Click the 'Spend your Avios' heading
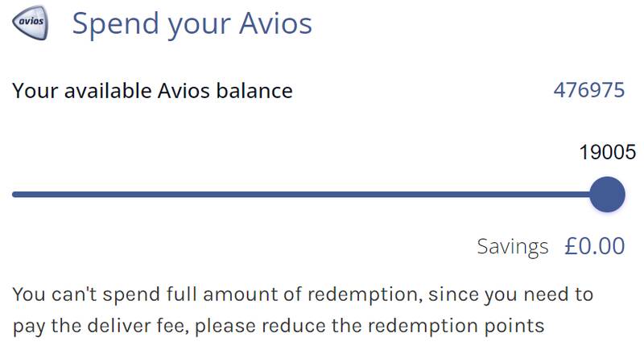 click(192, 24)
